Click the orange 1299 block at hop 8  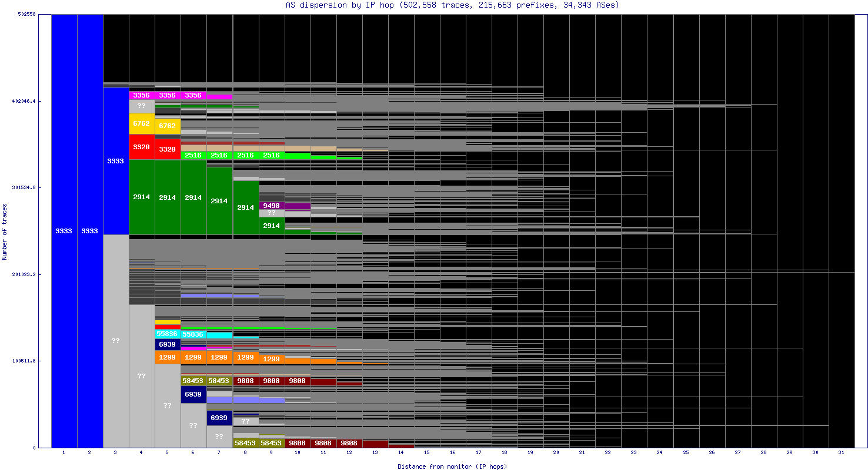click(x=245, y=357)
